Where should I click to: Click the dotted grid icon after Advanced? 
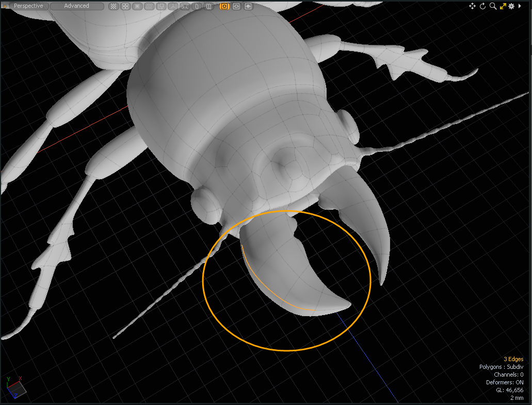113,6
